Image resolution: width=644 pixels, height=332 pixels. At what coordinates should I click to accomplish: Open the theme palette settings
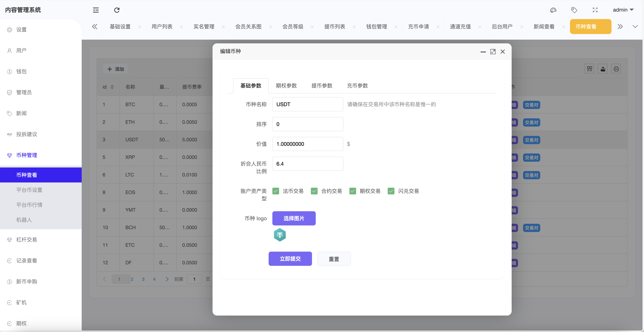553,10
